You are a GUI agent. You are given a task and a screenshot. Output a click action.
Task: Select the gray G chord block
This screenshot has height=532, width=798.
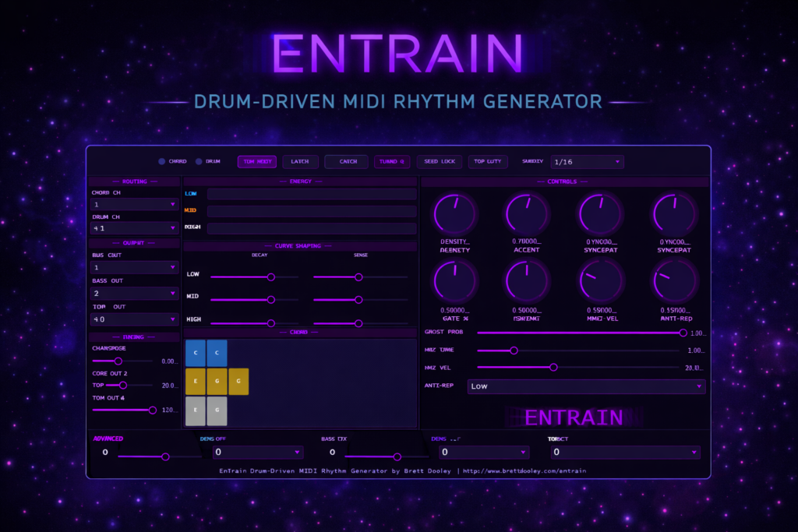coord(217,410)
